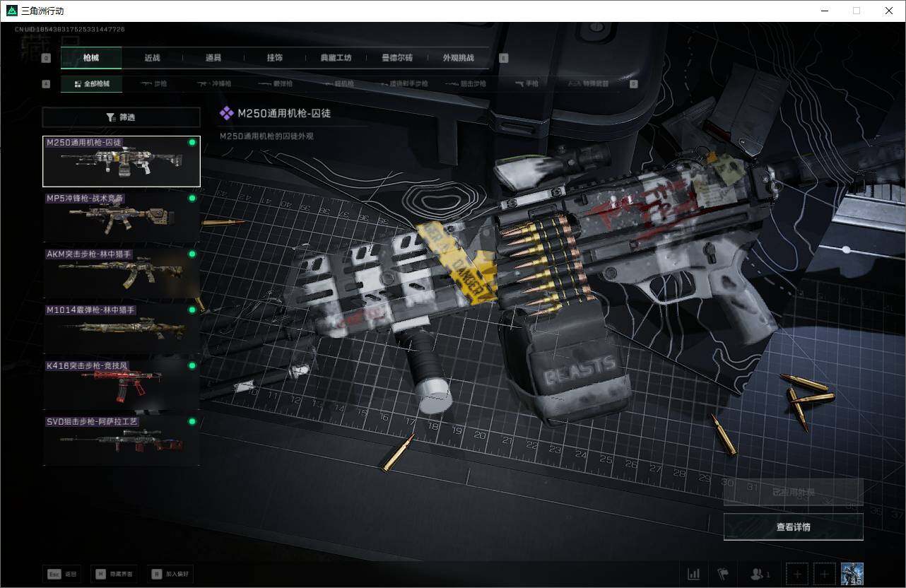
Task: Close the 三角洲行动 window
Action: [x=889, y=11]
